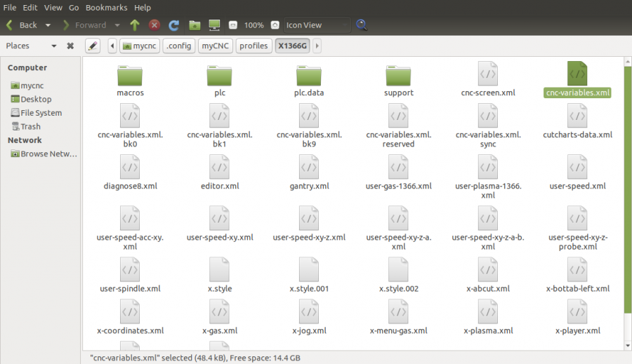Go to the profiles path button

[x=254, y=46]
